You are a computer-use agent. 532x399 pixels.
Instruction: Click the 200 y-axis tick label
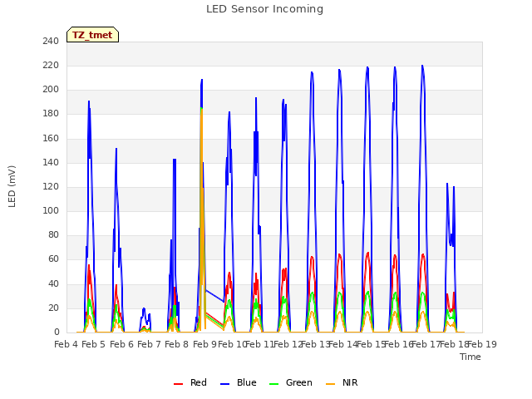tap(51, 90)
